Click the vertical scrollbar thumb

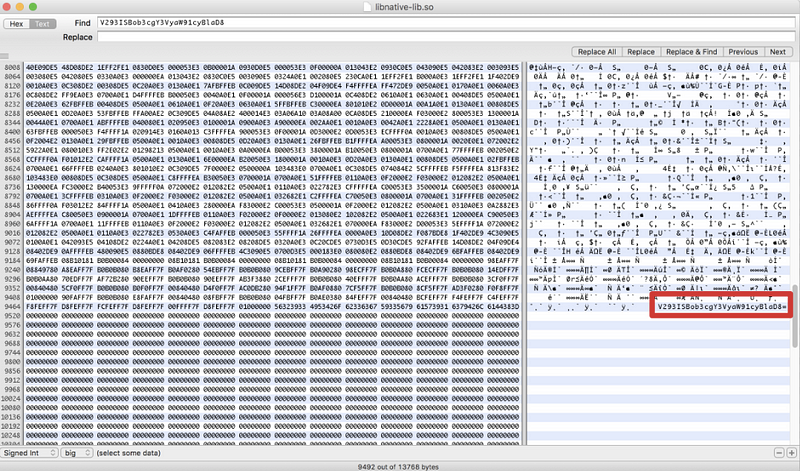[795, 316]
